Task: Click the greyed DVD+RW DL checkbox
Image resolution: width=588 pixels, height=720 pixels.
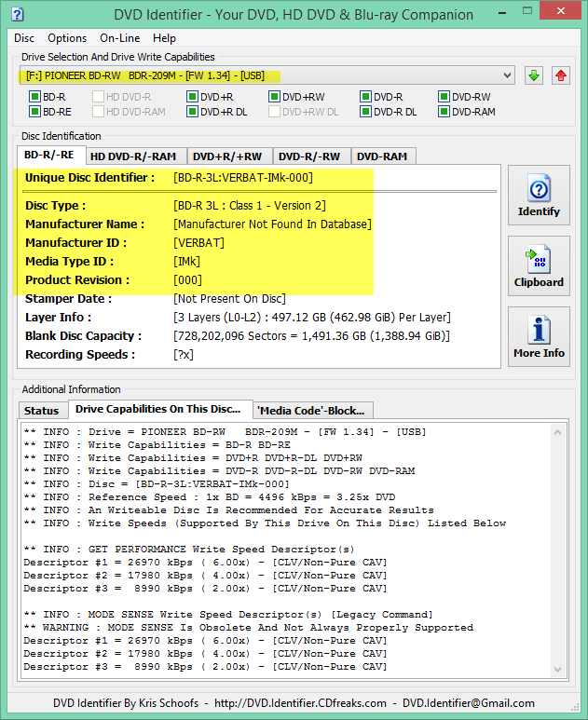Action: (x=274, y=112)
